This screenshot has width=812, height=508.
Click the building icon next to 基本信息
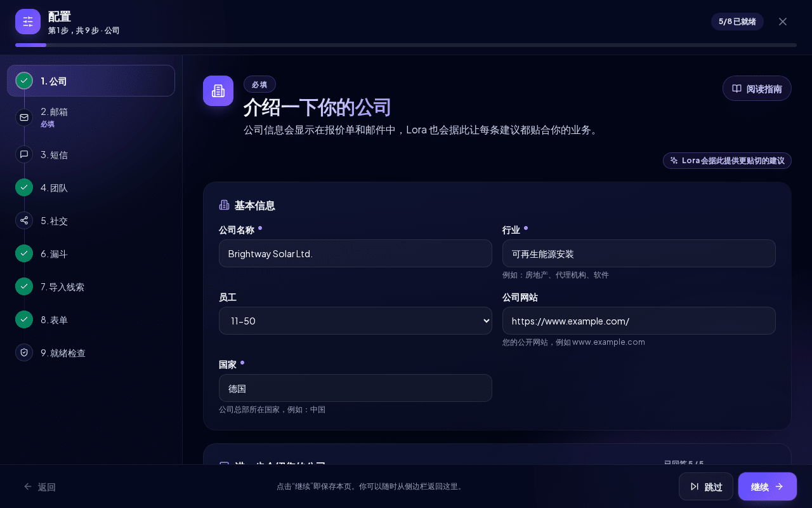pyautogui.click(x=224, y=204)
